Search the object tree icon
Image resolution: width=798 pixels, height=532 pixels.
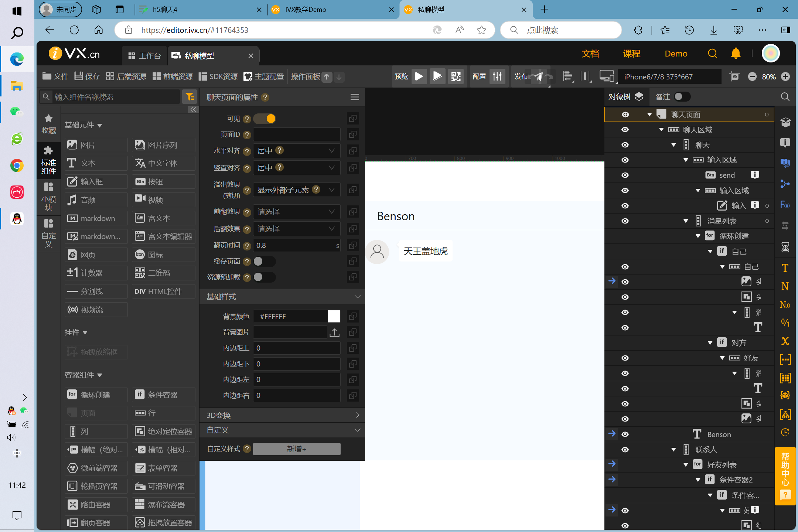[x=785, y=97]
